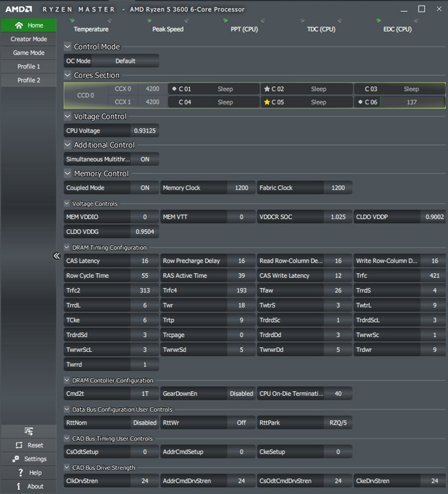Image resolution: width=448 pixels, height=494 pixels.
Task: Collapse the Voltage Controls subsection
Action: [67, 204]
